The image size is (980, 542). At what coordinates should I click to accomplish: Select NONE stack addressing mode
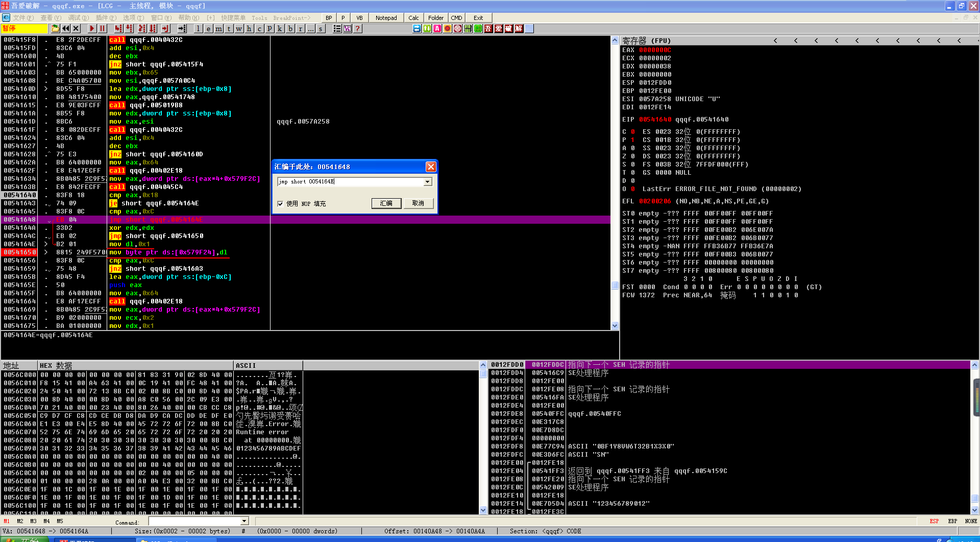tap(971, 522)
